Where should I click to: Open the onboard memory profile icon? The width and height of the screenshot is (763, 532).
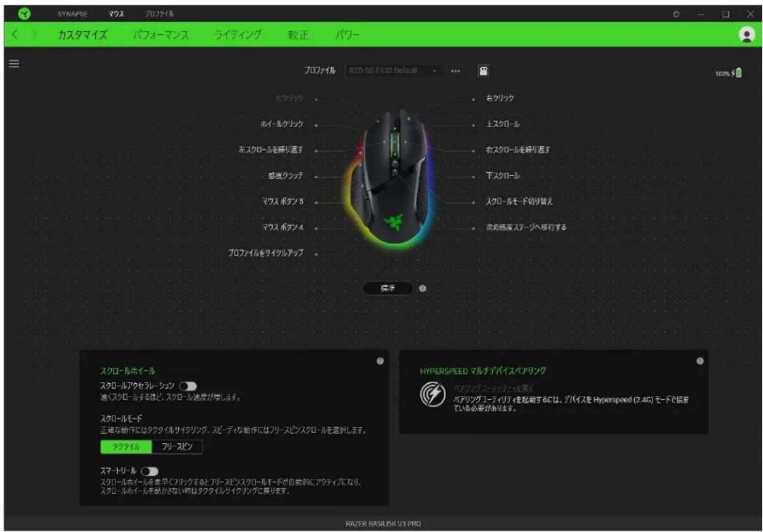tap(482, 71)
